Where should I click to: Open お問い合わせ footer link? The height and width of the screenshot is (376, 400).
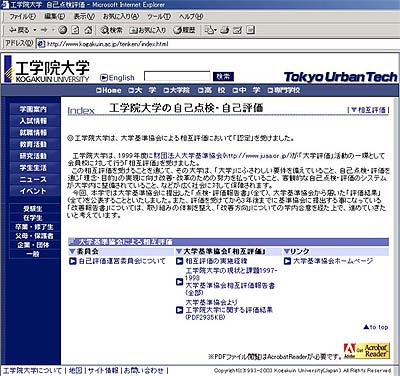[144, 370]
